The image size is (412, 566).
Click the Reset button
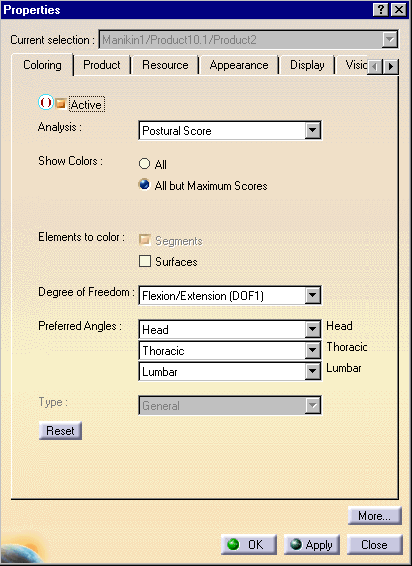[x=60, y=430]
